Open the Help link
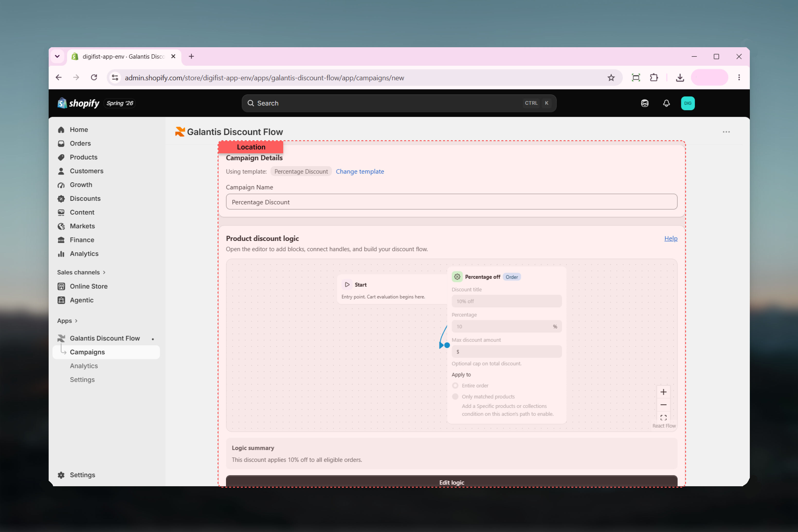 point(671,238)
